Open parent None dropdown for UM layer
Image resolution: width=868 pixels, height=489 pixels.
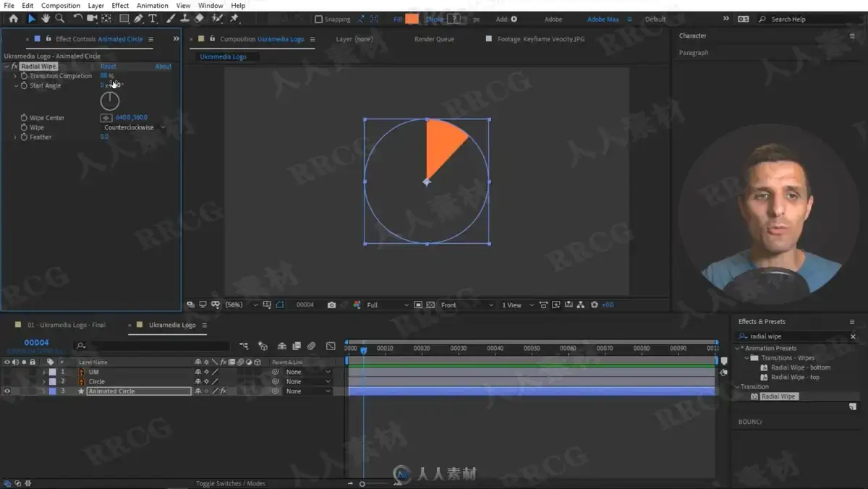point(307,372)
